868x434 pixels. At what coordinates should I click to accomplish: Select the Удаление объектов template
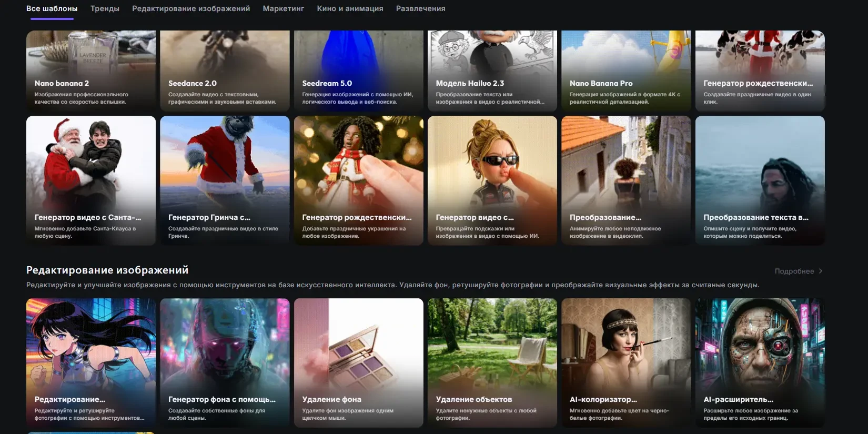492,363
